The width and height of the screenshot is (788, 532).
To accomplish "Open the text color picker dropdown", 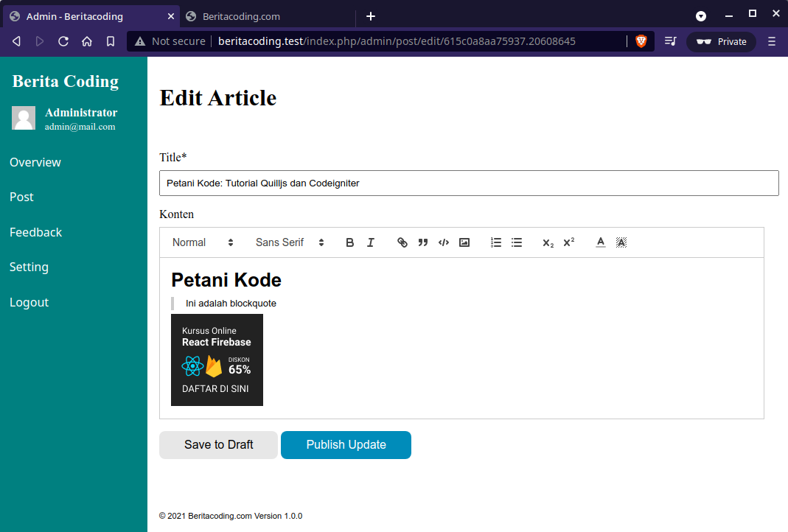I will [600, 242].
